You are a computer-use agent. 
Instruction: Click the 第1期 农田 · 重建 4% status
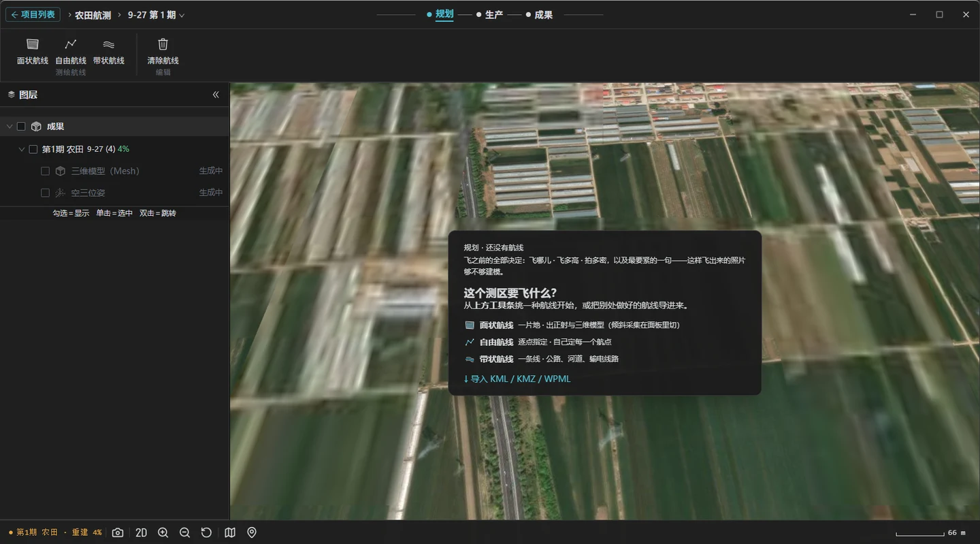(55, 532)
